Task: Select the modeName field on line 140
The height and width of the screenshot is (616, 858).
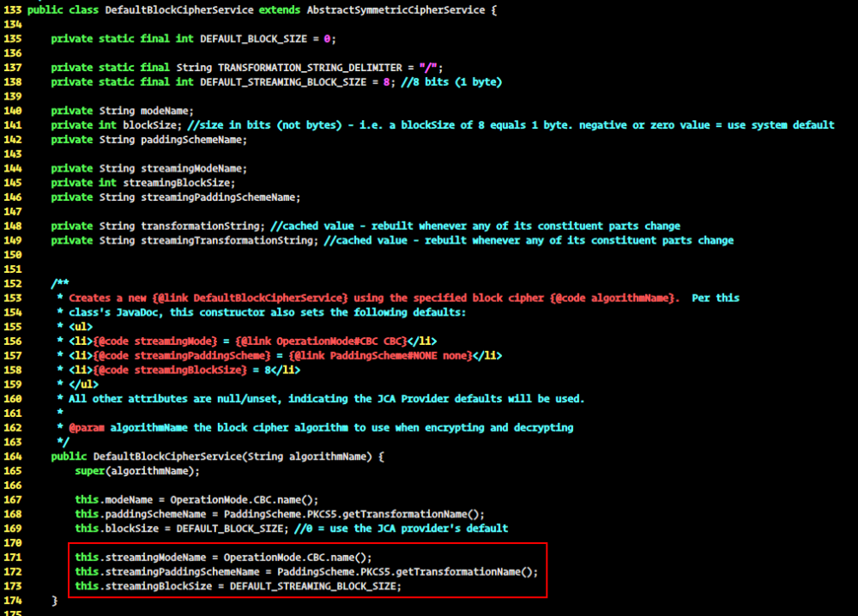Action: pos(163,110)
